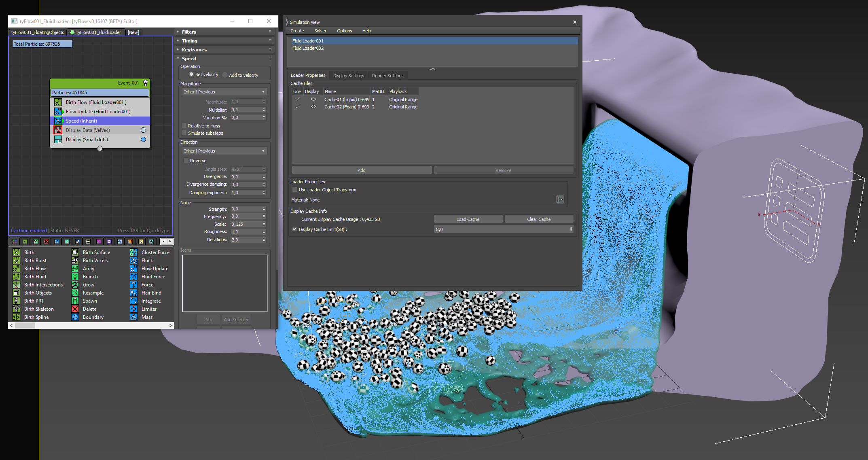
Task: Select the Birth Fluid operator icon
Action: (x=17, y=277)
